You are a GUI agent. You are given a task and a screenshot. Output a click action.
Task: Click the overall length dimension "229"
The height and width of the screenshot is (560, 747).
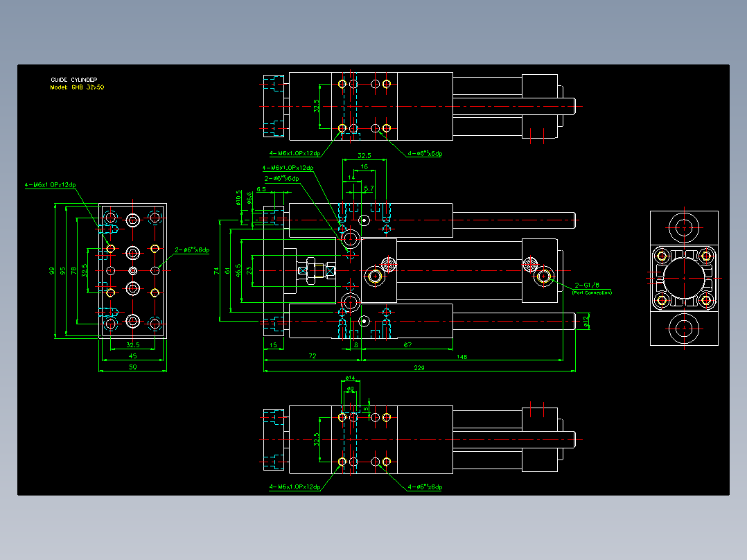[419, 367]
